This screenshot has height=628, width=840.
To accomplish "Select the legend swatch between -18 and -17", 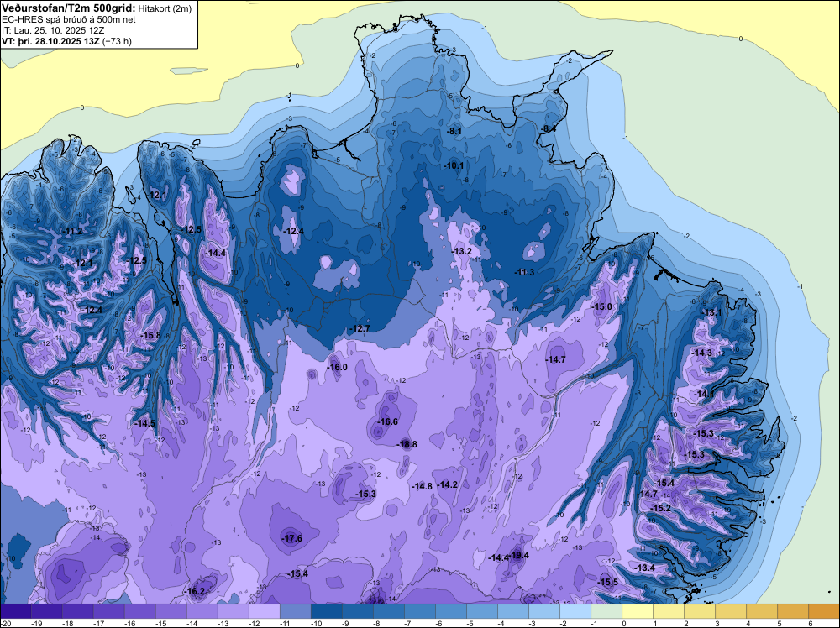I will point(77,610).
